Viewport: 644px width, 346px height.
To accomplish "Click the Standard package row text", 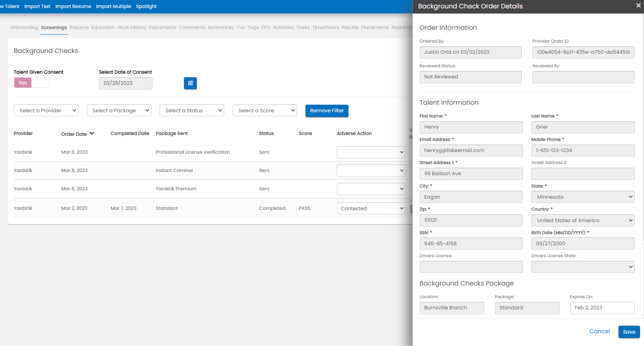I will coord(166,208).
